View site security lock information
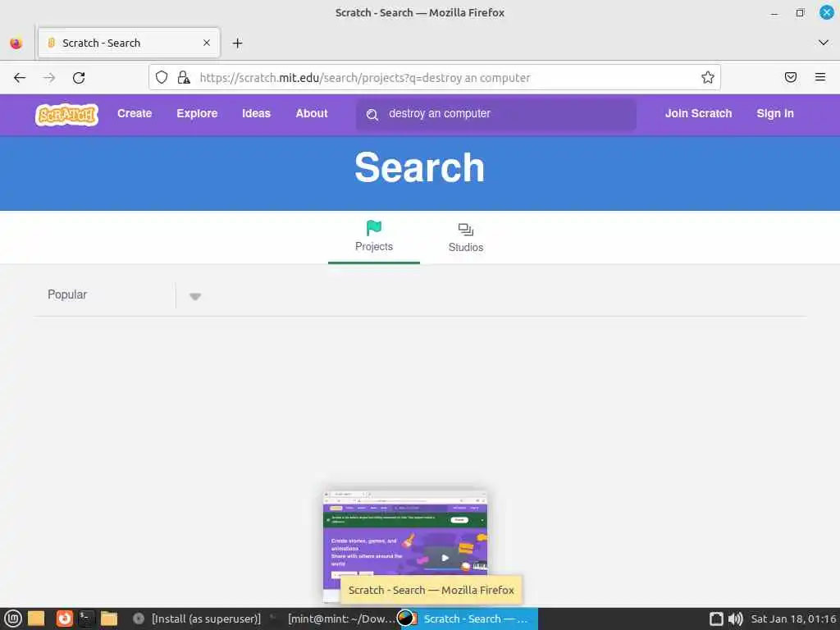The width and height of the screenshot is (840, 630). tap(184, 78)
